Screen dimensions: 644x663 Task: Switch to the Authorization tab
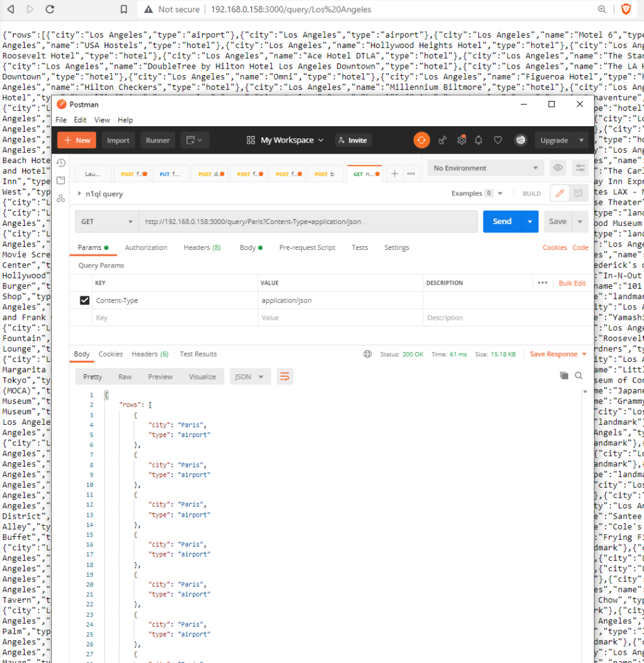pos(146,247)
